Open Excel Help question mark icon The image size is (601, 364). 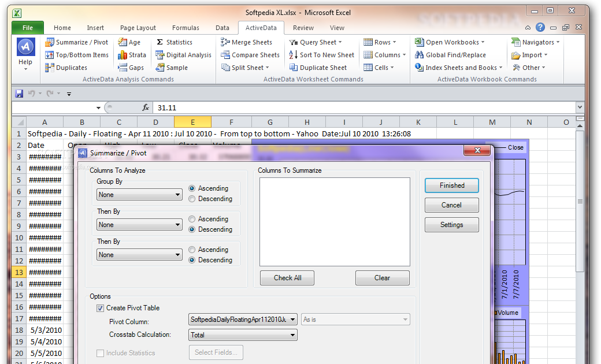pyautogui.click(x=540, y=27)
